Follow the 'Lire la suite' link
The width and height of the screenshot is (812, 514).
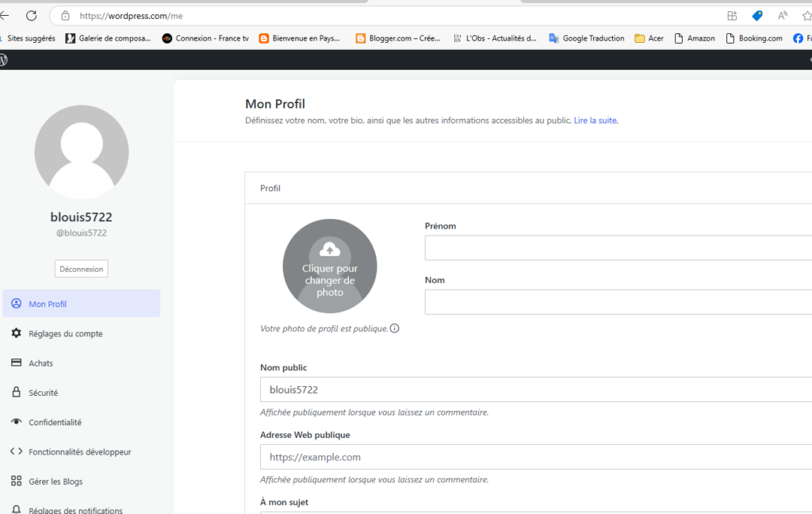tap(595, 121)
